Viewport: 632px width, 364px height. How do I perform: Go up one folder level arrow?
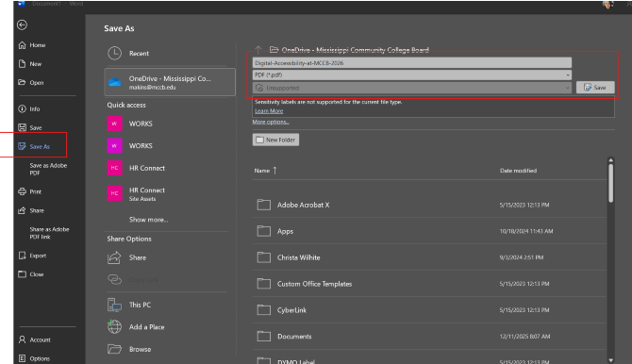pos(258,50)
